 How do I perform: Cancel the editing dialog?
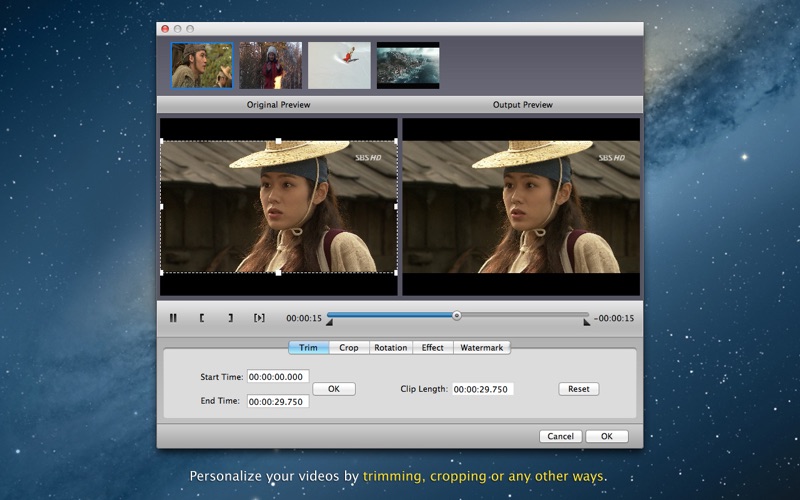click(561, 436)
